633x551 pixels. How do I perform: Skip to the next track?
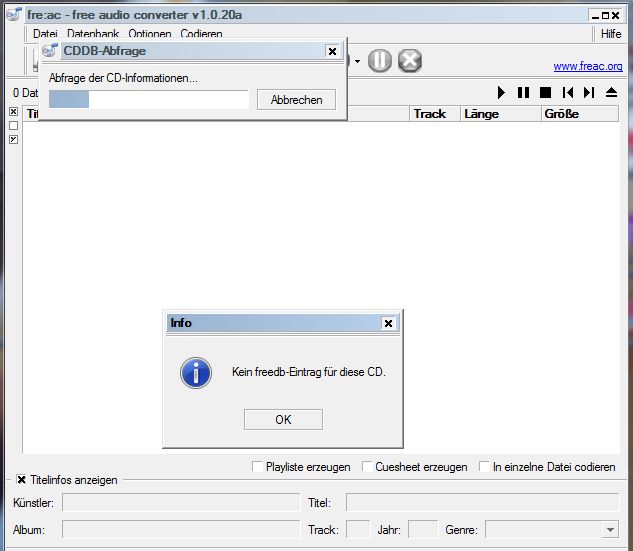coord(589,92)
